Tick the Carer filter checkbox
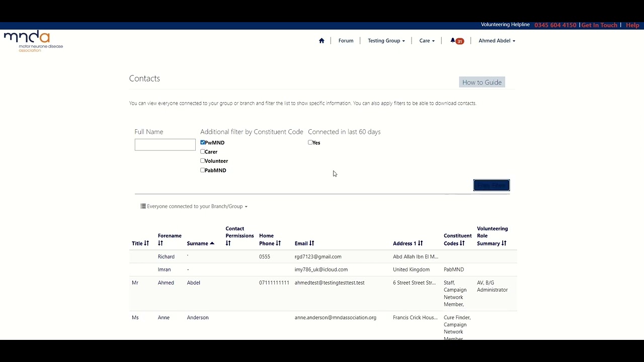 point(203,151)
